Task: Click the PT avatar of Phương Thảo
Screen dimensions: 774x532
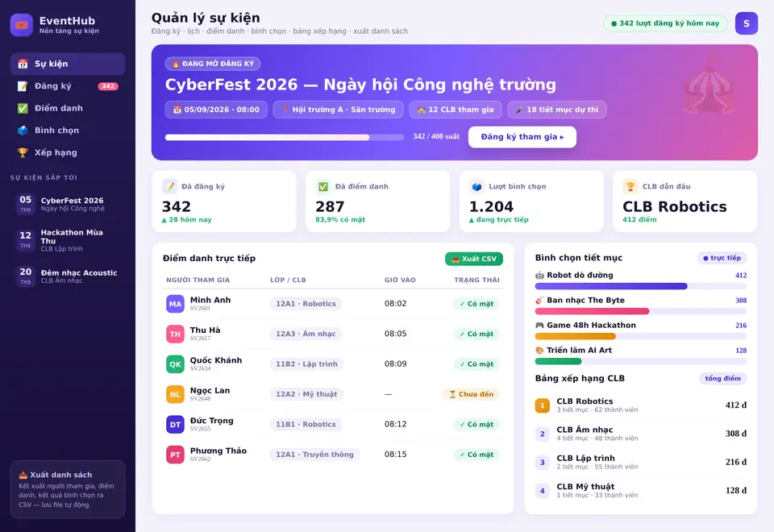Action: pos(175,455)
